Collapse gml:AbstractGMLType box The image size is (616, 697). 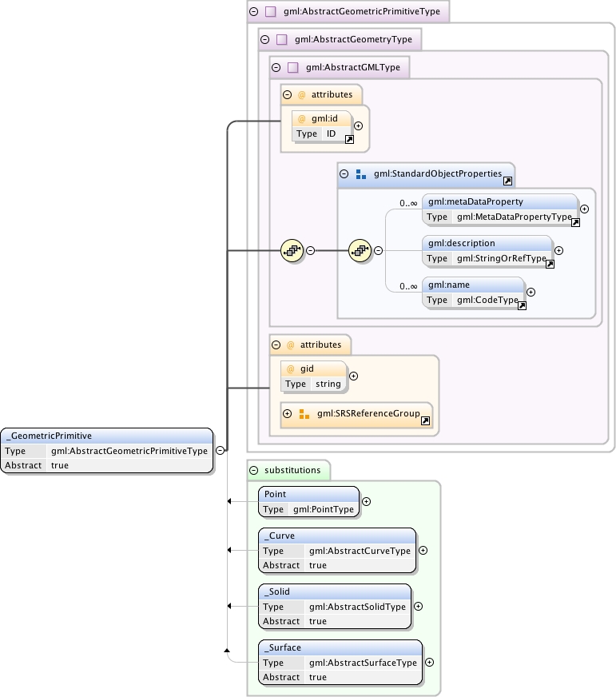pyautogui.click(x=276, y=68)
